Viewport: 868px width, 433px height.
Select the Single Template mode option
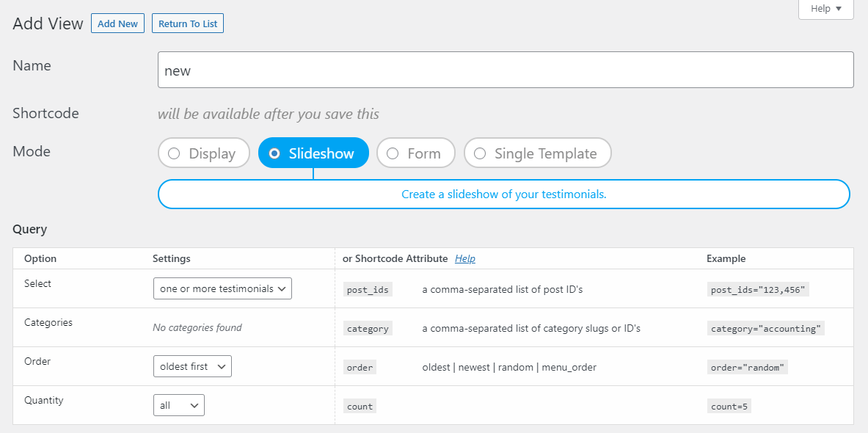coord(537,153)
